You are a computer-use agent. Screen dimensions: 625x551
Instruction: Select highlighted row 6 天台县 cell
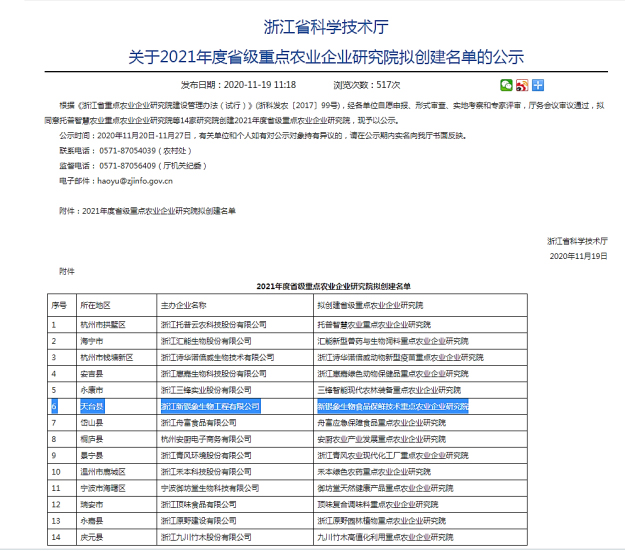(x=91, y=407)
